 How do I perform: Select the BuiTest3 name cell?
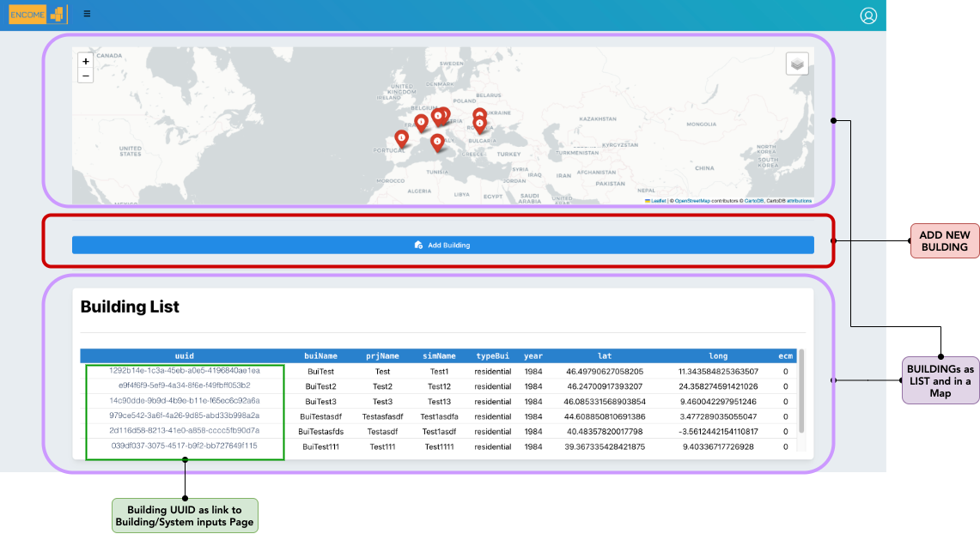click(x=320, y=402)
